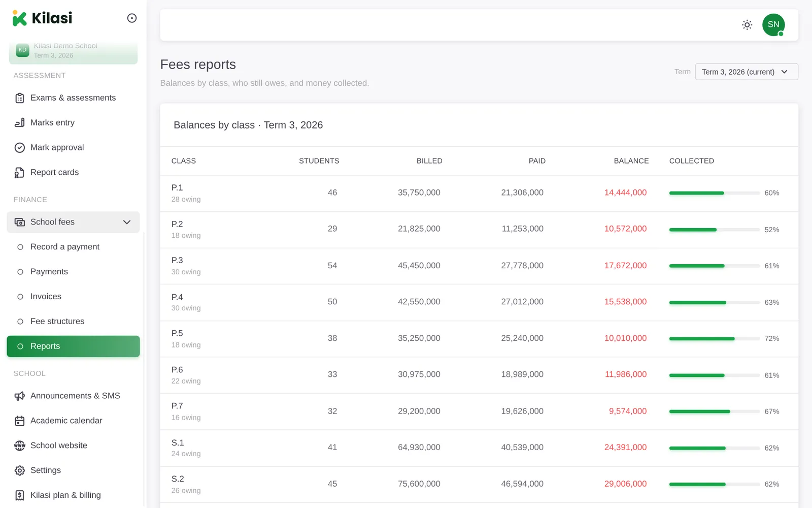Screen dimensions: 812x508
Task: Click the School website globe icon
Action: (x=20, y=446)
